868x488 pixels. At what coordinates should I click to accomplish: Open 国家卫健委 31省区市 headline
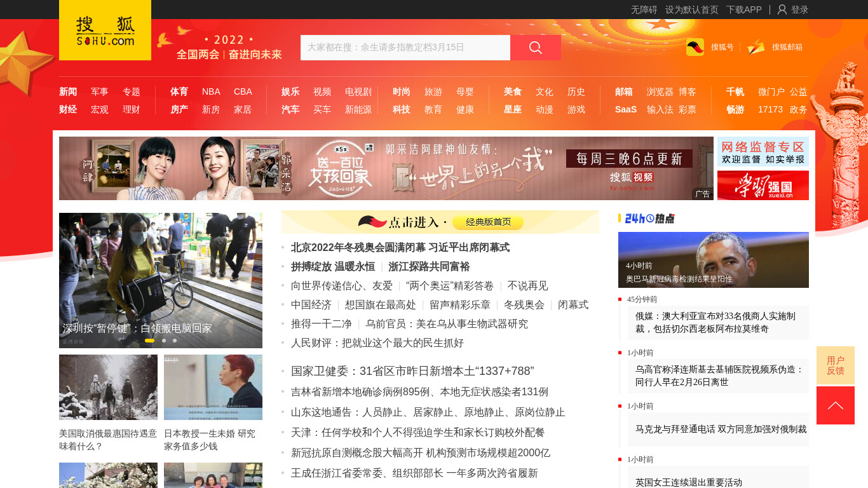pyautogui.click(x=412, y=371)
